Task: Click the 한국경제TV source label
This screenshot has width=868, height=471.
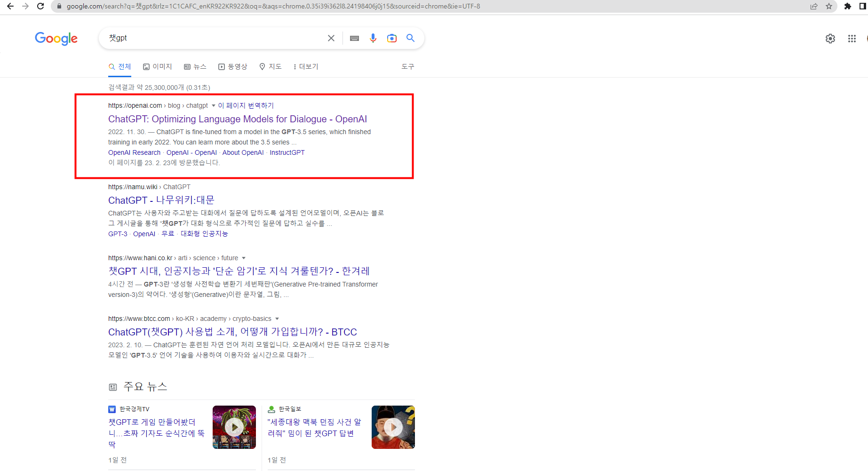Action: (134, 409)
